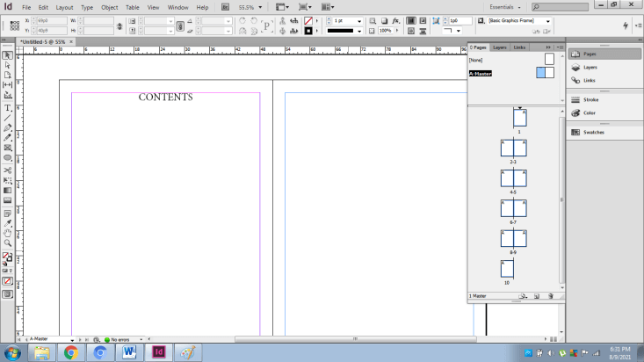Select the Hand tool

pos(7,234)
